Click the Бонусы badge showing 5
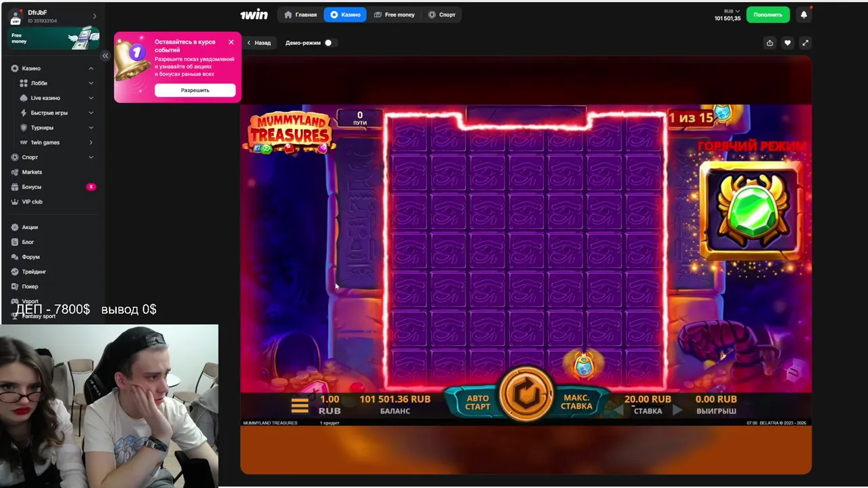This screenshot has height=488, width=868. (91, 187)
